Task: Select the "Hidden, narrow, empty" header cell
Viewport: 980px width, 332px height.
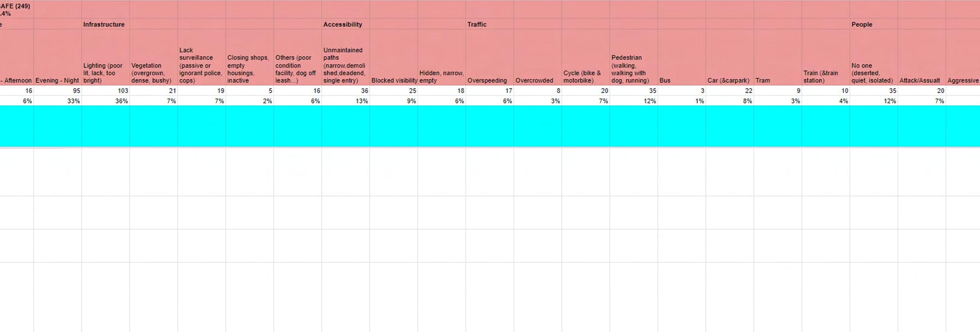Action: pos(442,57)
